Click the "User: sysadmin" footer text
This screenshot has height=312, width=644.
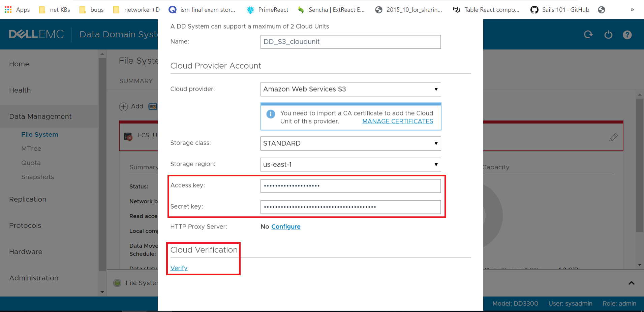point(570,304)
